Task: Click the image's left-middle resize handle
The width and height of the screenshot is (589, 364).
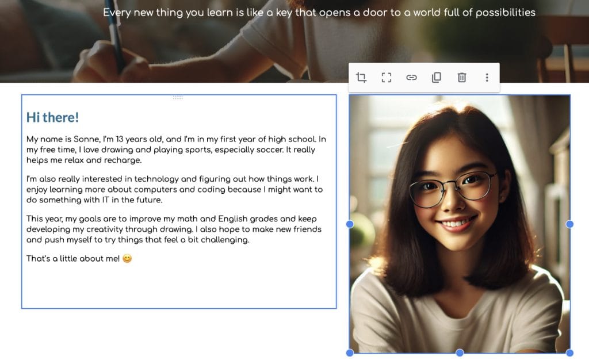Action: [x=350, y=224]
